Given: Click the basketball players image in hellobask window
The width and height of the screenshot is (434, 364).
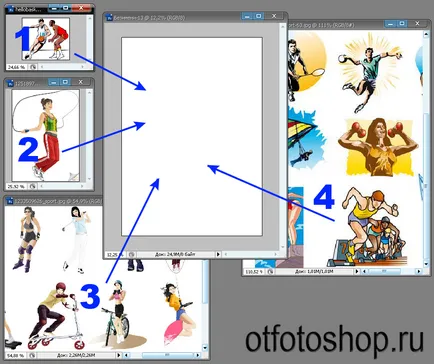Looking at the screenshot, I should coord(46,39).
